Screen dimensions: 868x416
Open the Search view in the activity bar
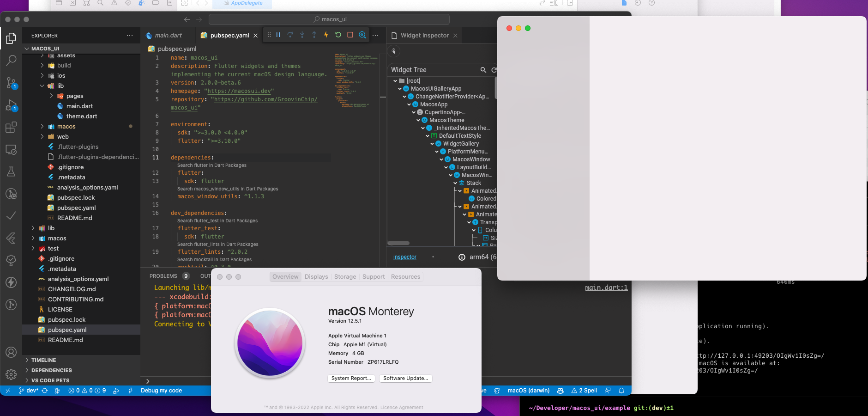tap(11, 60)
